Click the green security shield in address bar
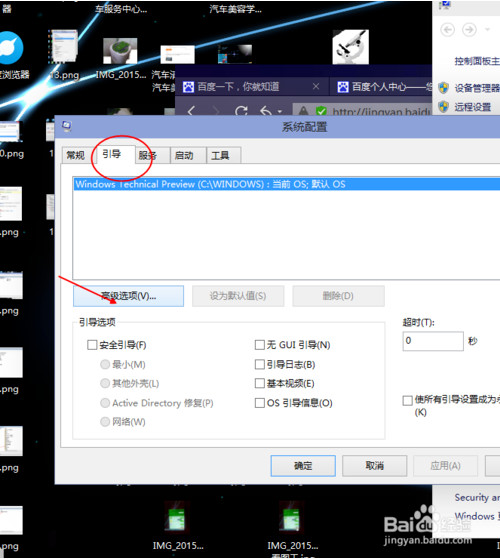Screen dimensions: 500x559 click(x=321, y=111)
